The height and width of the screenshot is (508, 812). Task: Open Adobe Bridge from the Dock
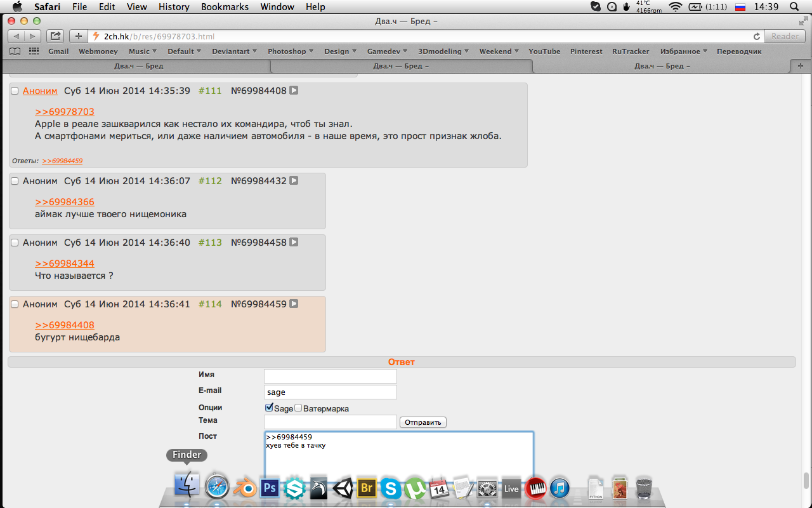pyautogui.click(x=367, y=488)
